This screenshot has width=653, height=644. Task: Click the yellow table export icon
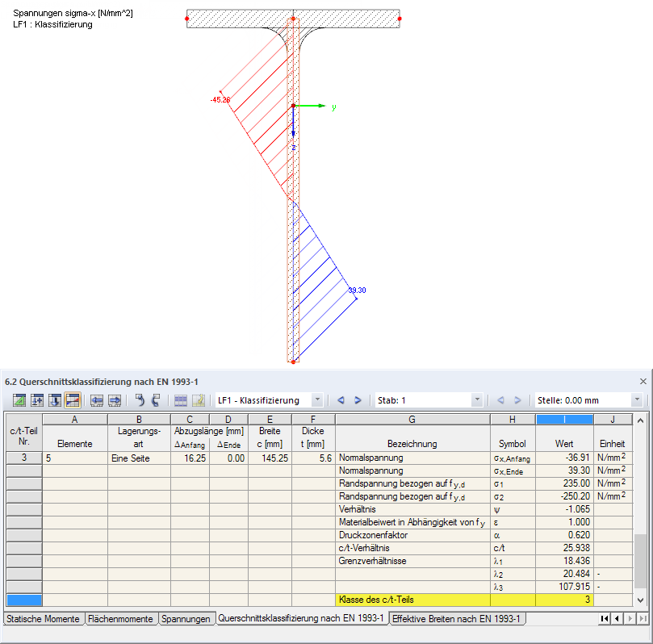[199, 400]
